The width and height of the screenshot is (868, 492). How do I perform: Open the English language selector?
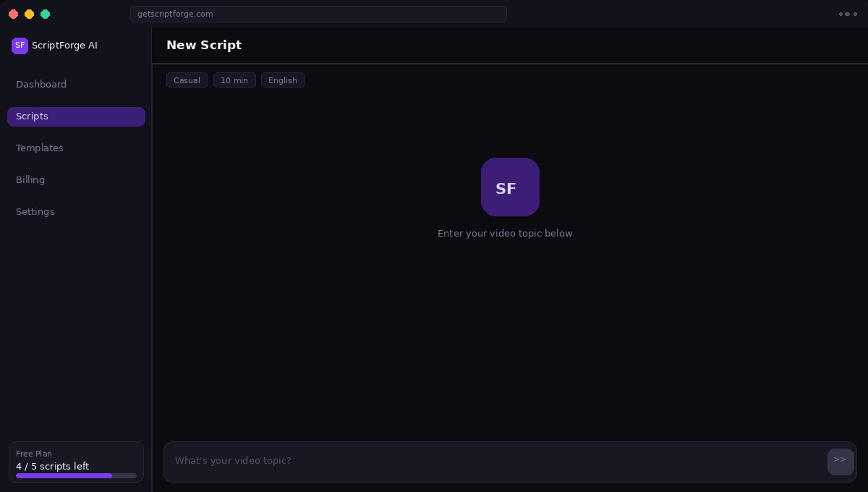tap(283, 80)
